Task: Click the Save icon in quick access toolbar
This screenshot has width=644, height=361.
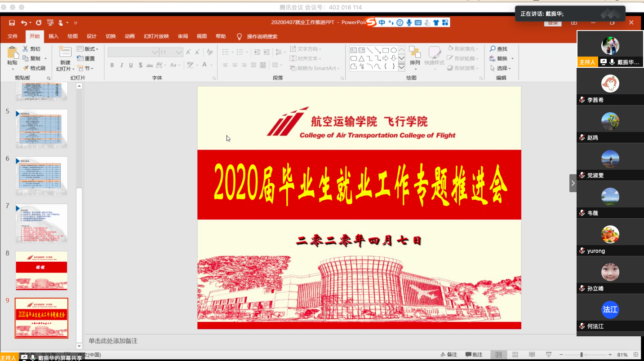Action: tap(12, 22)
